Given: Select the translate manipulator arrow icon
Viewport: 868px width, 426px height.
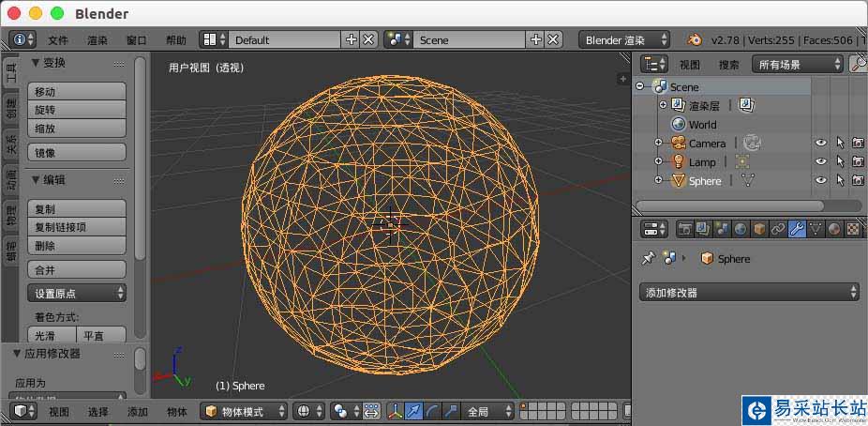Looking at the screenshot, I should [413, 412].
